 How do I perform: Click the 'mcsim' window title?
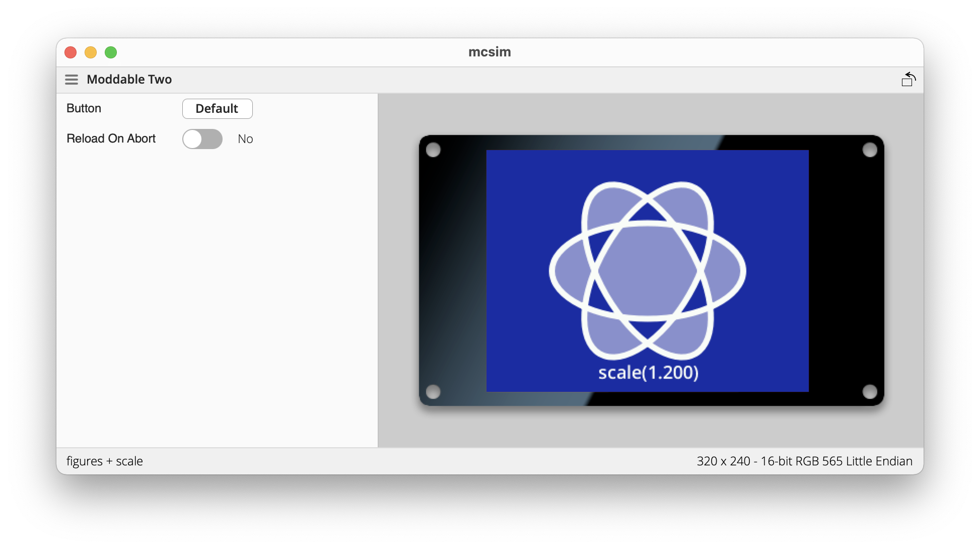point(489,52)
